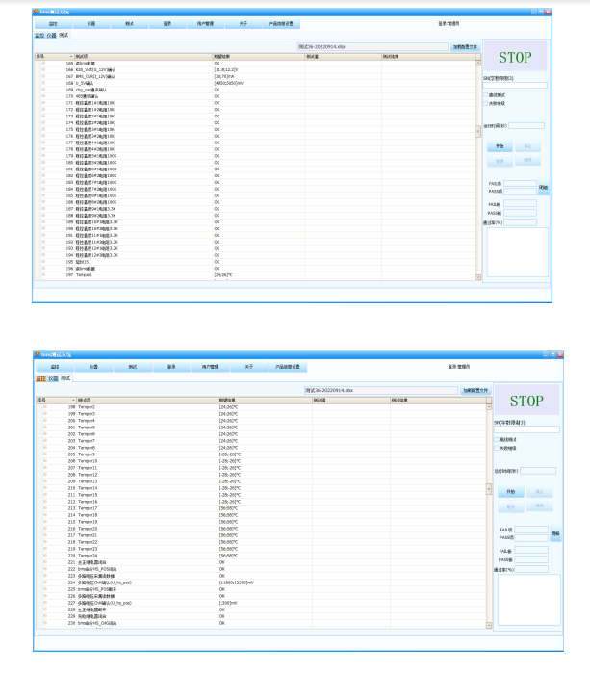Image resolution: width=590 pixels, height=700 pixels.
Task: Click the row icon beside 221 in bottom window
Action: click(x=43, y=561)
